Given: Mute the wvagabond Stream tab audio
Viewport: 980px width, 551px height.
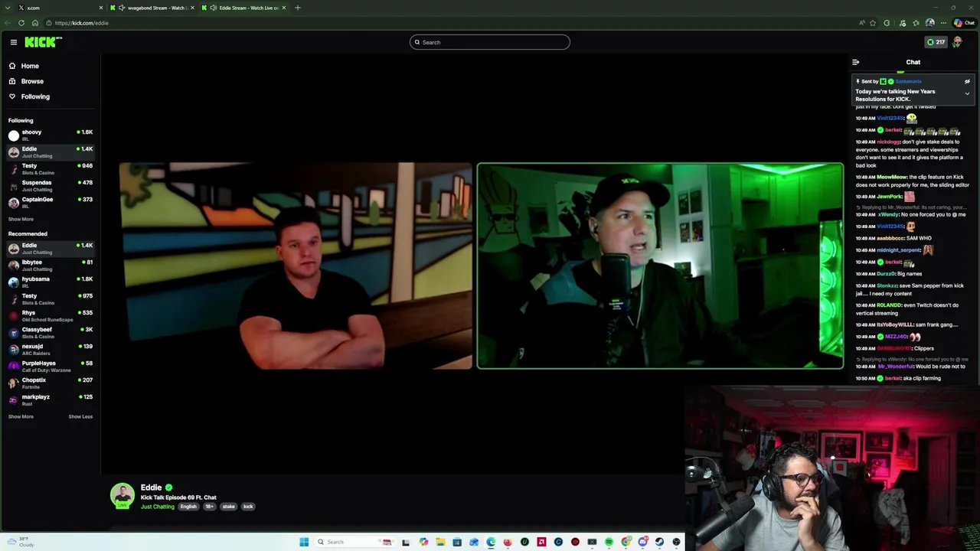Looking at the screenshot, I should point(122,8).
